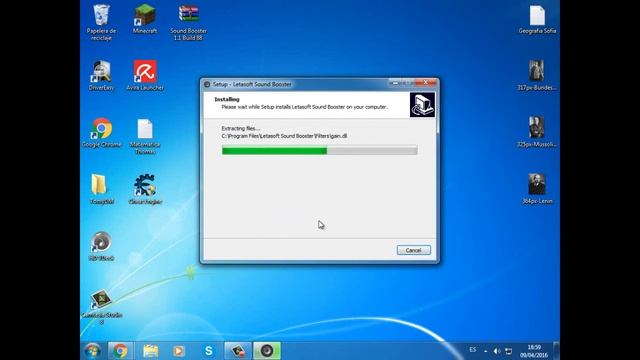This screenshot has width=640, height=360.
Task: Click the bold "Installing" heading in the Setup window
Action: pos(227,99)
